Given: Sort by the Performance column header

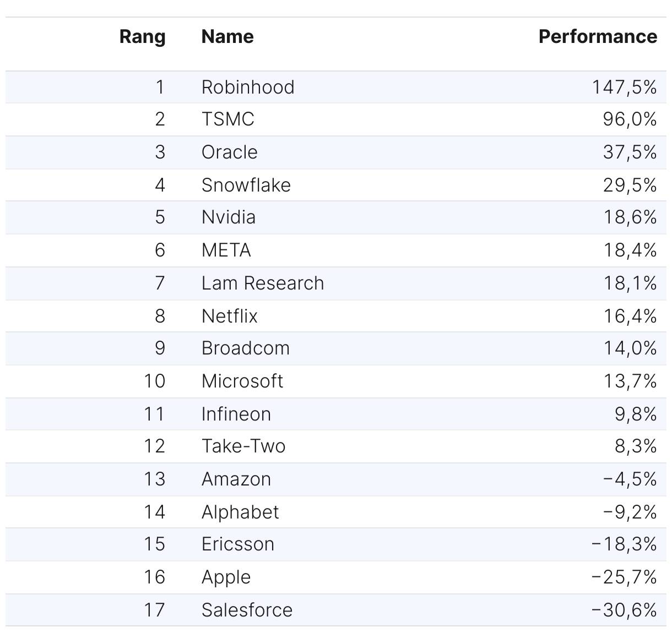Looking at the screenshot, I should 597,37.
